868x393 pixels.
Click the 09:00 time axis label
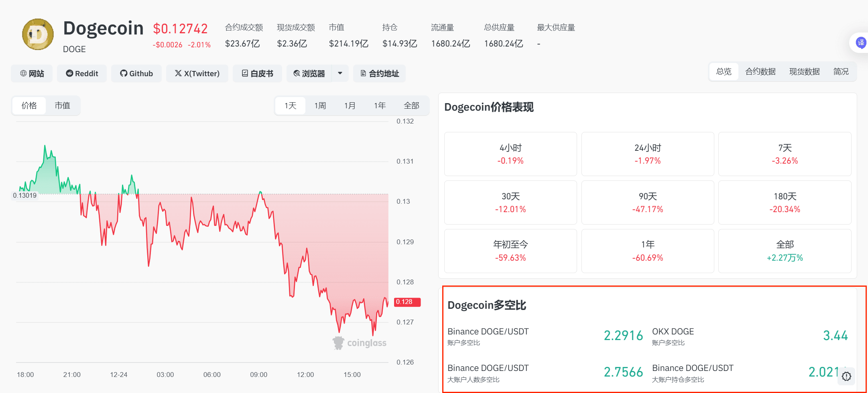[259, 375]
